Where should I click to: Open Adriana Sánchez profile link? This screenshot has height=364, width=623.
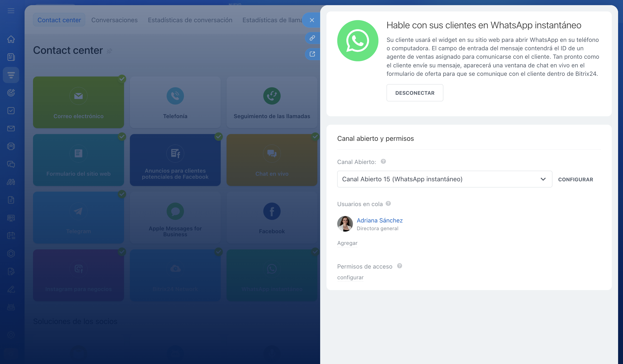(379, 220)
